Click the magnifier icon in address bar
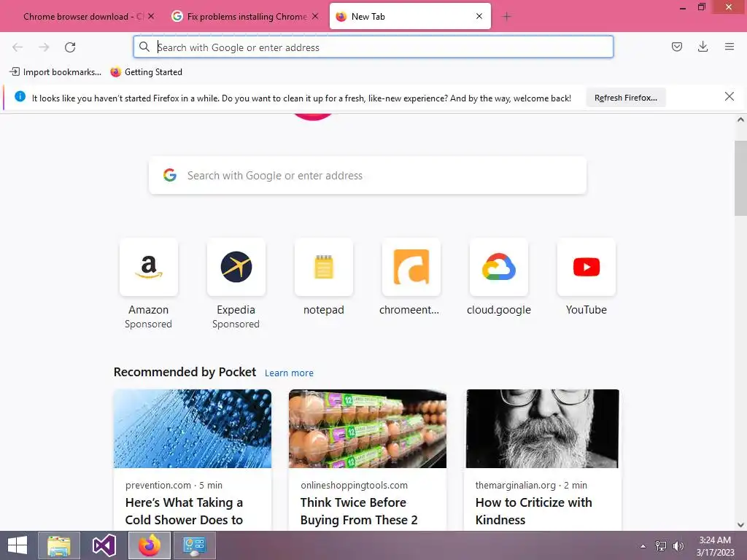747x560 pixels. (144, 47)
